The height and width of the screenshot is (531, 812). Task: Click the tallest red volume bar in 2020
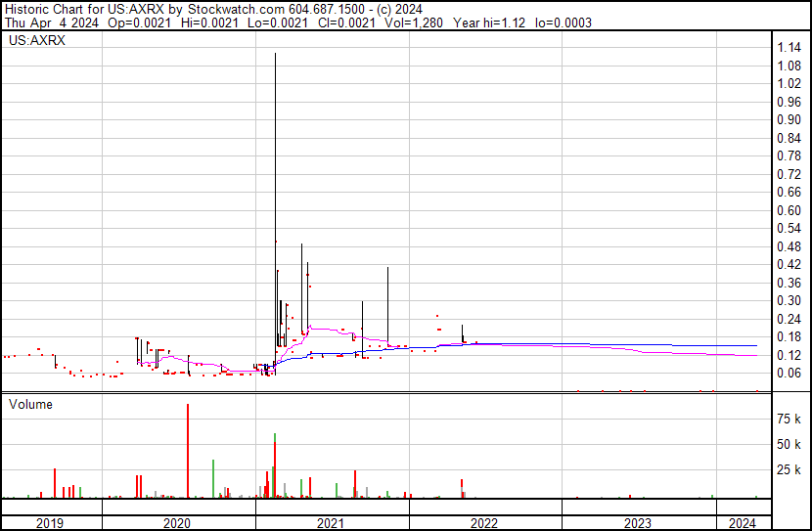tap(188, 451)
